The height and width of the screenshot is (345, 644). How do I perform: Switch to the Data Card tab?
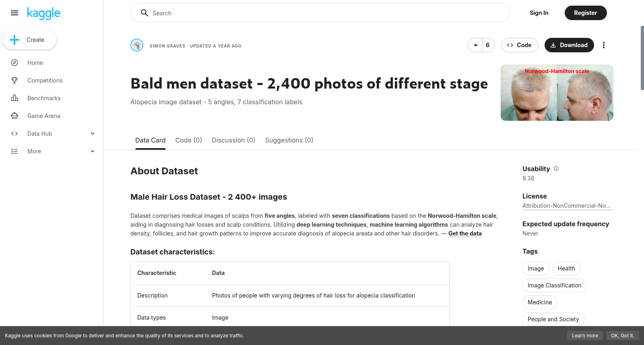coord(150,140)
